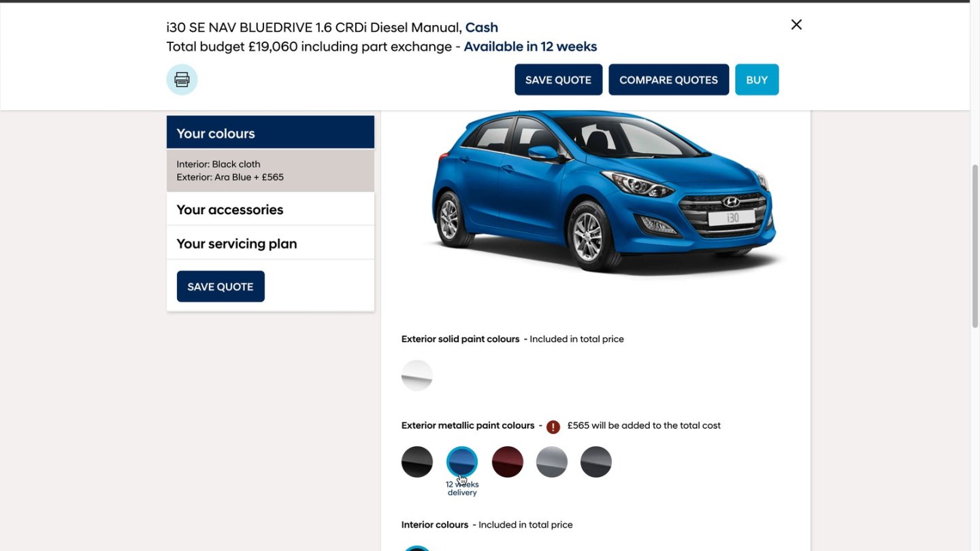Select the interior colour swatch below Interior colours
Image resolution: width=980 pixels, height=551 pixels.
click(416, 548)
